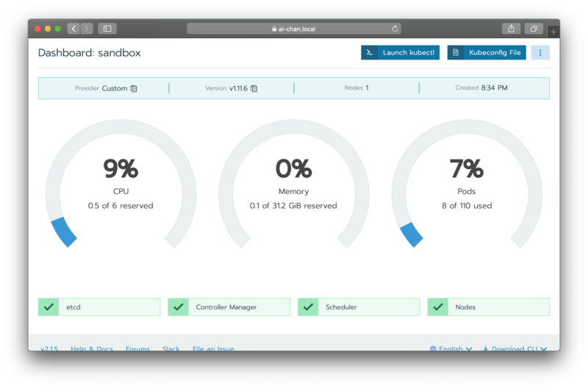
Task: Copy version v1.11.6 with clipboard icon
Action: click(254, 88)
